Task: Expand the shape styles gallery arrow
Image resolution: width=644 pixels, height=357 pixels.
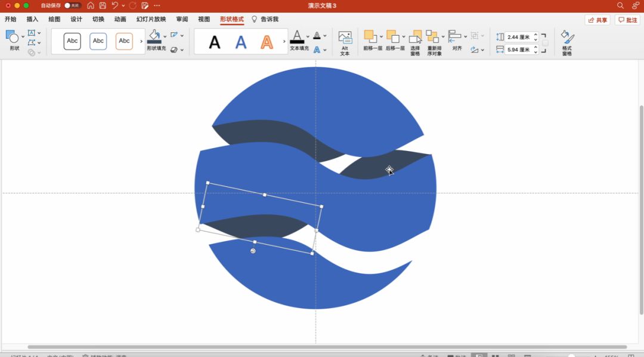Action: pos(141,41)
